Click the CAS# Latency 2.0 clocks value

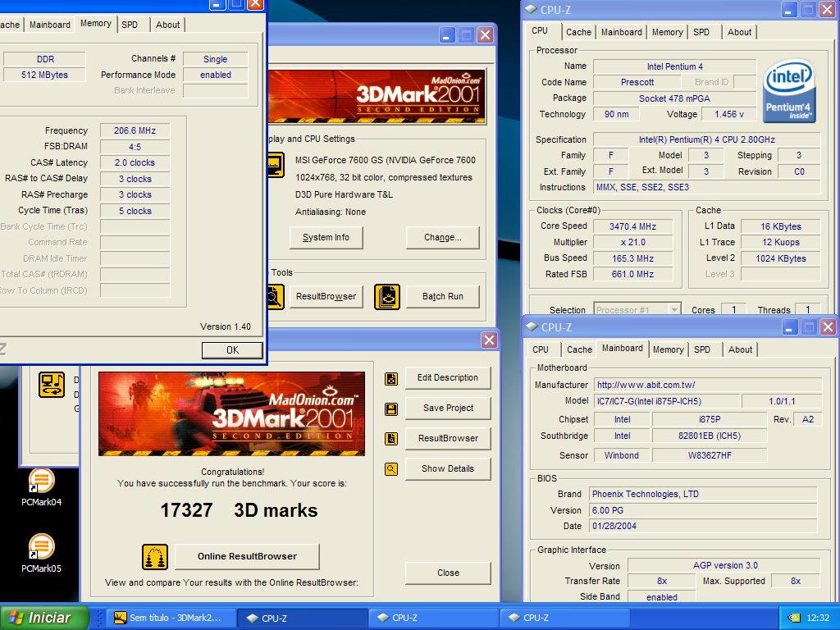pos(135,162)
